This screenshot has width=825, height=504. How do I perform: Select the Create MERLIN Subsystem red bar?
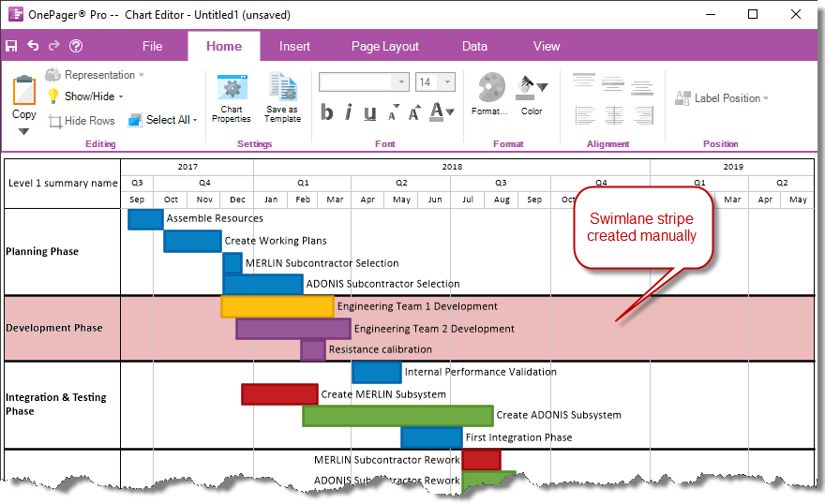tap(280, 394)
